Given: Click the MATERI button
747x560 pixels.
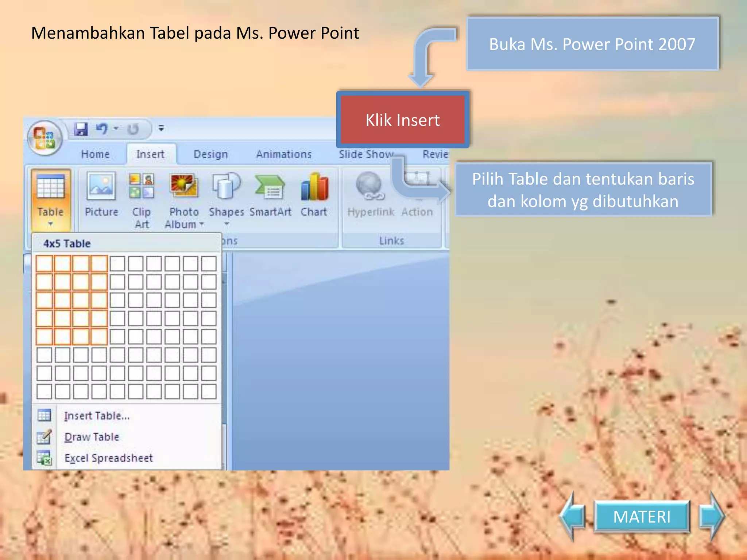Looking at the screenshot, I should coord(642,517).
